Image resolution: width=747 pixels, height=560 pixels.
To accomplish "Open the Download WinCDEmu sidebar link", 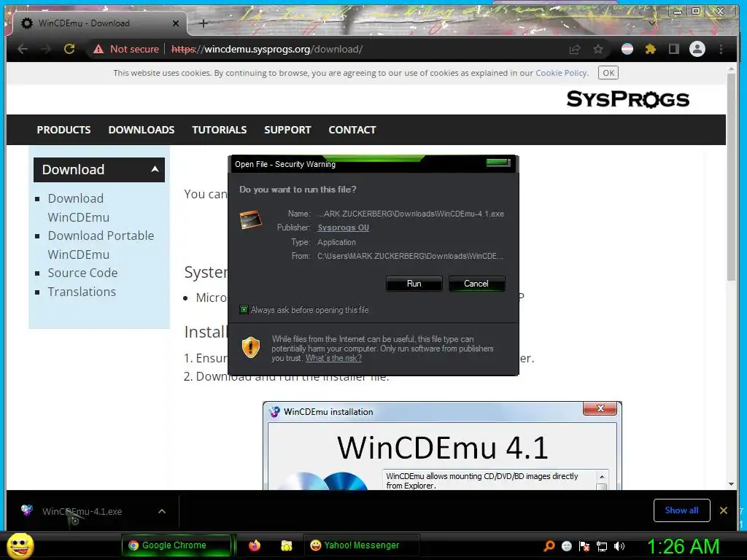I will coord(78,208).
